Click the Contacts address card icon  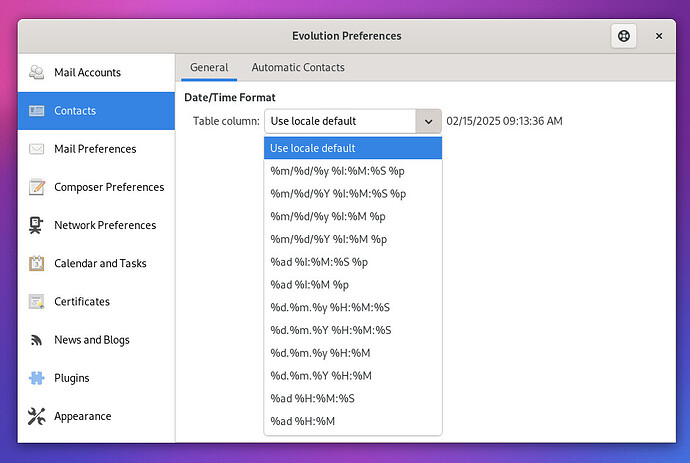pos(36,110)
